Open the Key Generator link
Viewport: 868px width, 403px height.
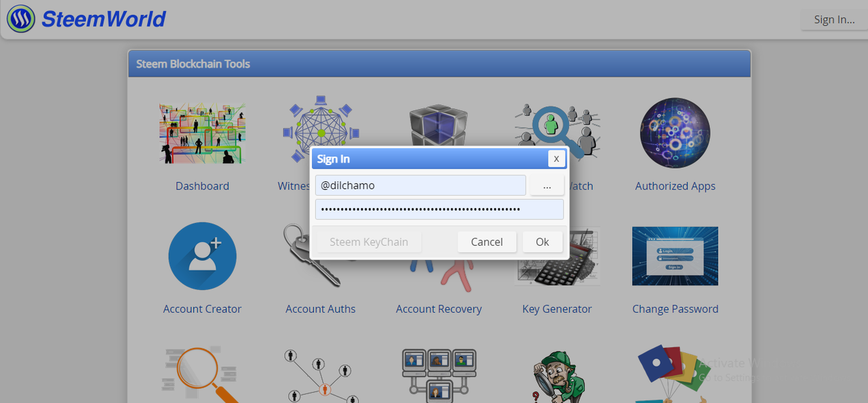(557, 309)
